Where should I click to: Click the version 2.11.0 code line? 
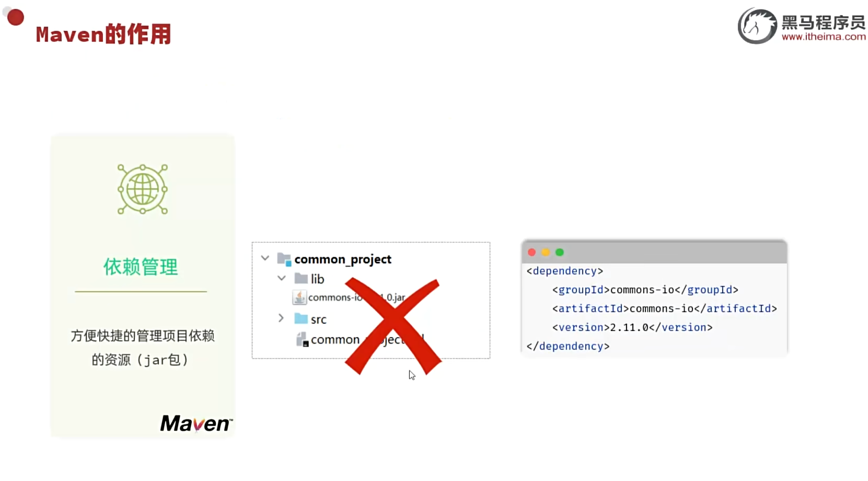(632, 327)
